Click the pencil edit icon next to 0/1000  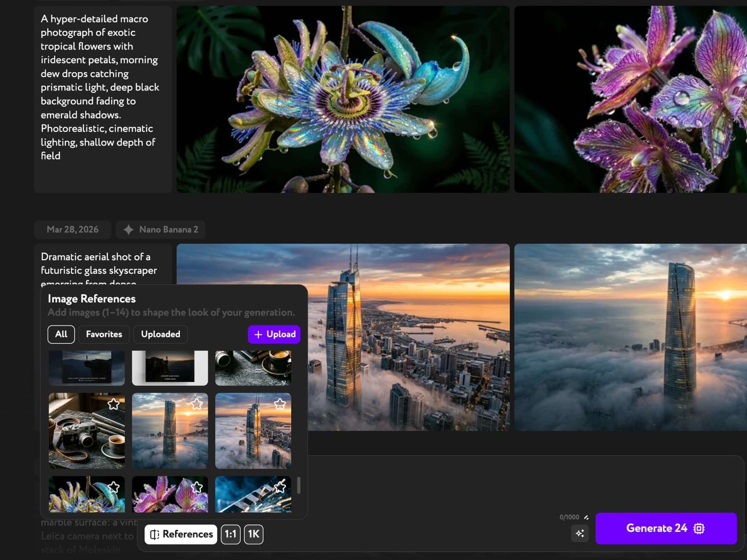click(x=586, y=517)
